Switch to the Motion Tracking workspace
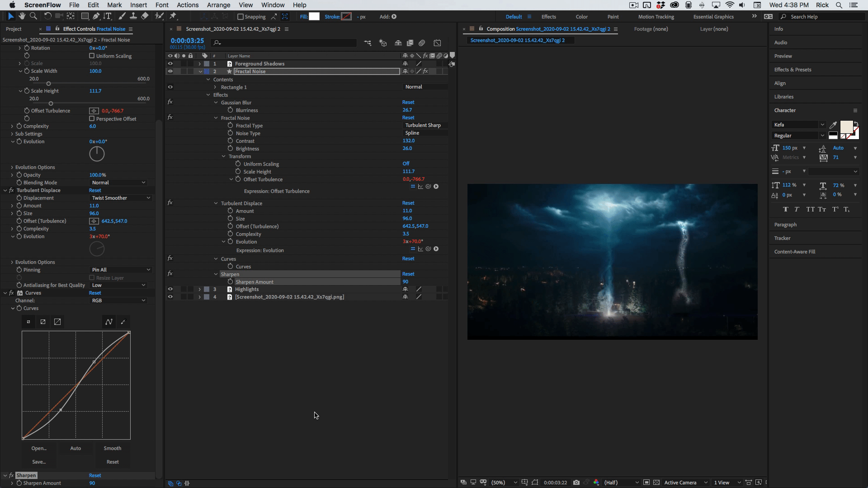The image size is (868, 488). [x=656, y=17]
